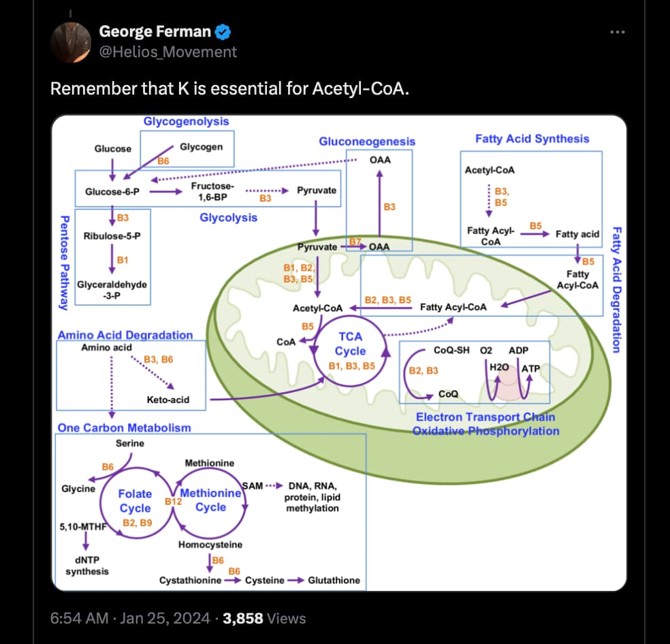The width and height of the screenshot is (670, 644).
Task: Click the @Helios_Movement handle
Action: (x=168, y=52)
